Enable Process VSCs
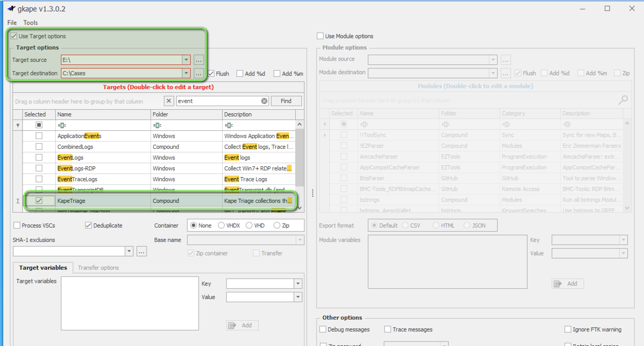This screenshot has height=346, width=644. (17, 226)
